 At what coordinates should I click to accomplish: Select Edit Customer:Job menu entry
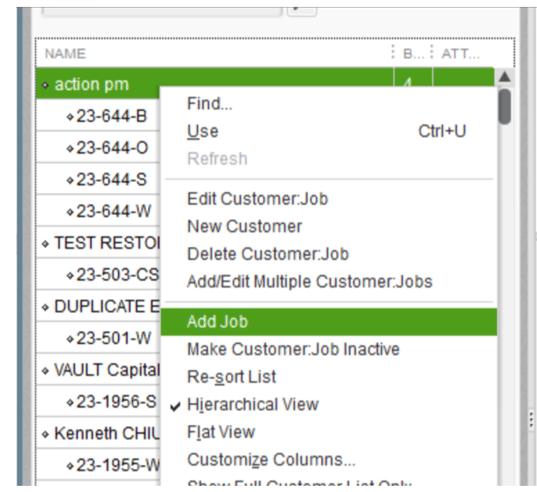(x=258, y=199)
